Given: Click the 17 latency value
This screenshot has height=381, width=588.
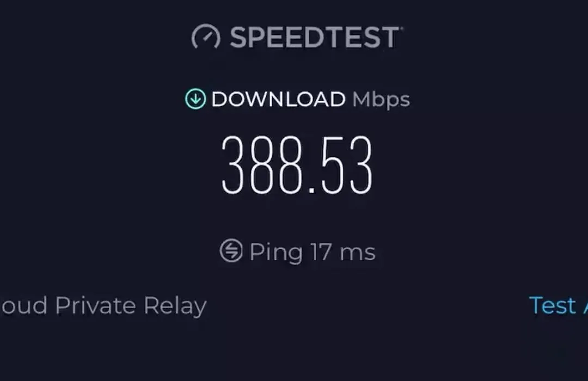Looking at the screenshot, I should pos(321,251).
